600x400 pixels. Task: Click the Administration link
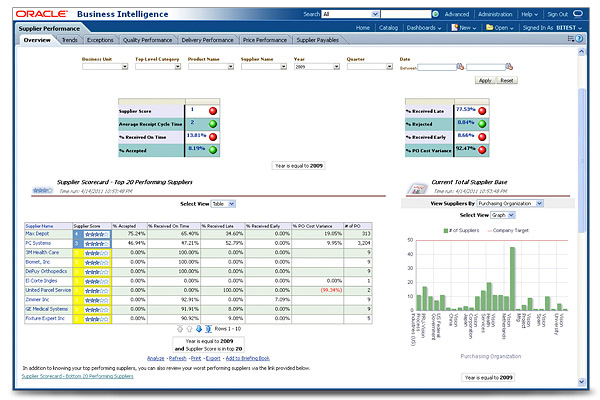point(495,14)
